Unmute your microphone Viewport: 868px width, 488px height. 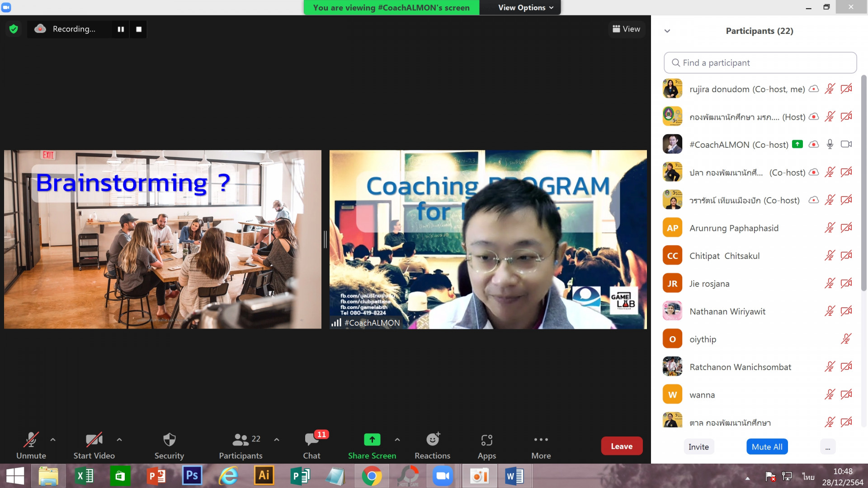(31, 440)
